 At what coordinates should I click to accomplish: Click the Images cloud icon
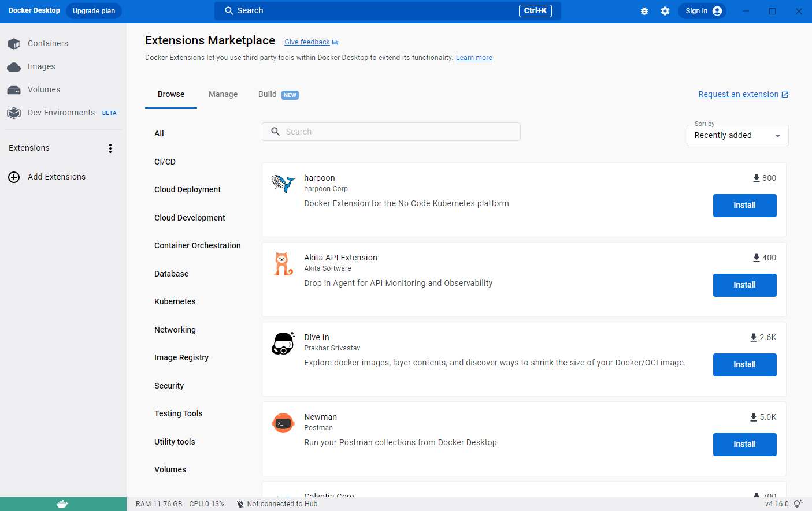tap(14, 67)
